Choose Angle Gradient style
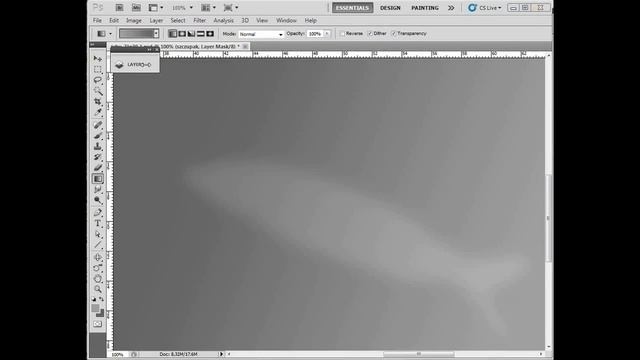The image size is (640, 360). click(191, 34)
